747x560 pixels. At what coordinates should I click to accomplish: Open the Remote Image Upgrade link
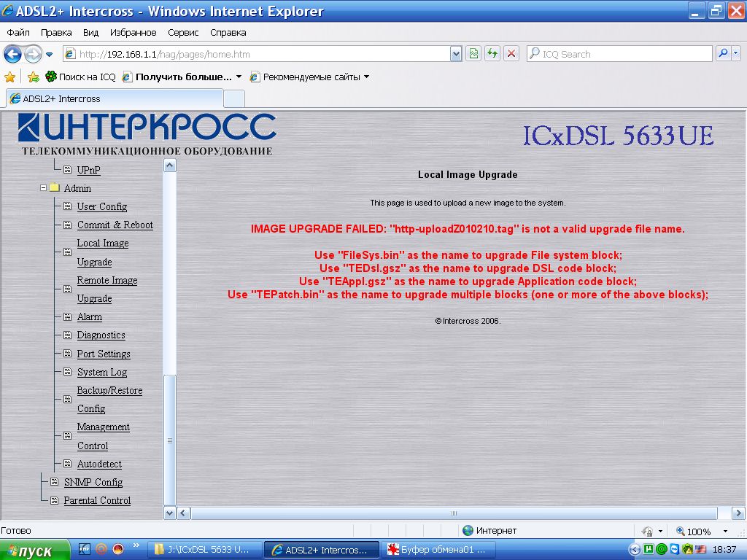[107, 289]
